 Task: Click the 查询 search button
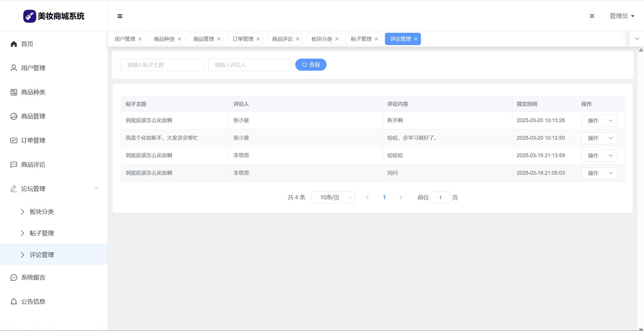pos(311,65)
